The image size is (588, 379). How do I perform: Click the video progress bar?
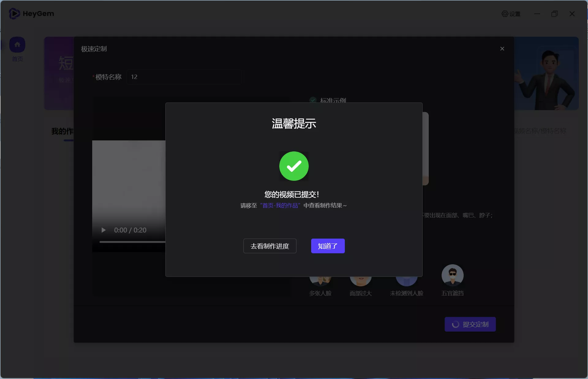coord(132,242)
